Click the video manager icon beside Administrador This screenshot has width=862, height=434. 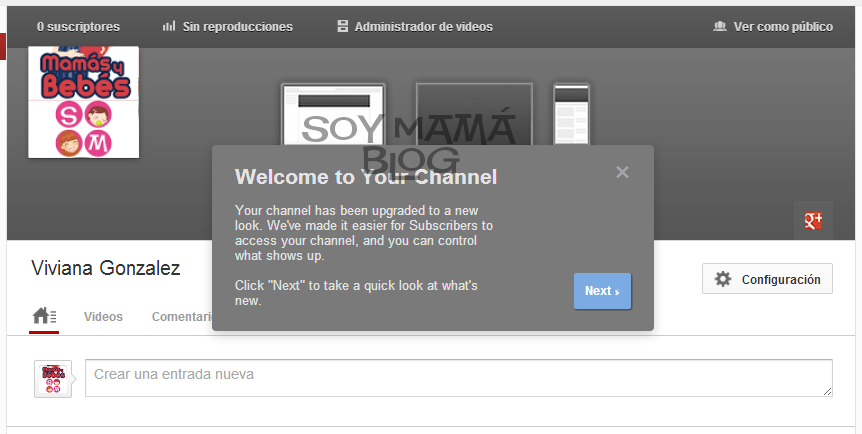pos(342,26)
